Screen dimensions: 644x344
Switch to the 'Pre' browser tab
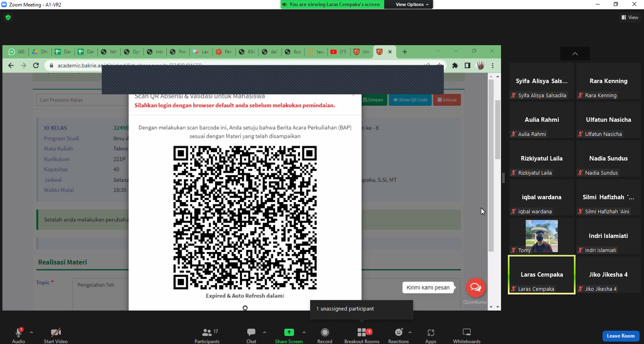click(x=178, y=52)
